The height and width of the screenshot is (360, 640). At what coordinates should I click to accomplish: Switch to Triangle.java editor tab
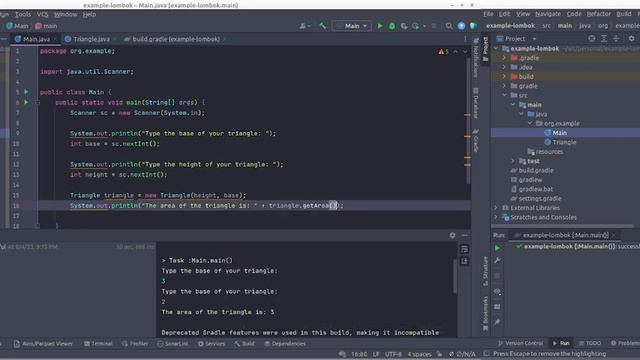pos(91,39)
